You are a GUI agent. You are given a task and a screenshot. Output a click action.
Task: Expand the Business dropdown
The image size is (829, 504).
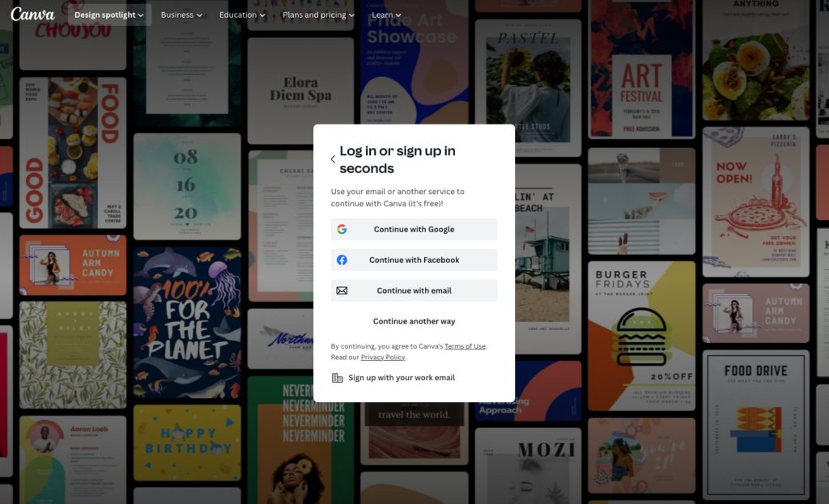click(x=180, y=14)
